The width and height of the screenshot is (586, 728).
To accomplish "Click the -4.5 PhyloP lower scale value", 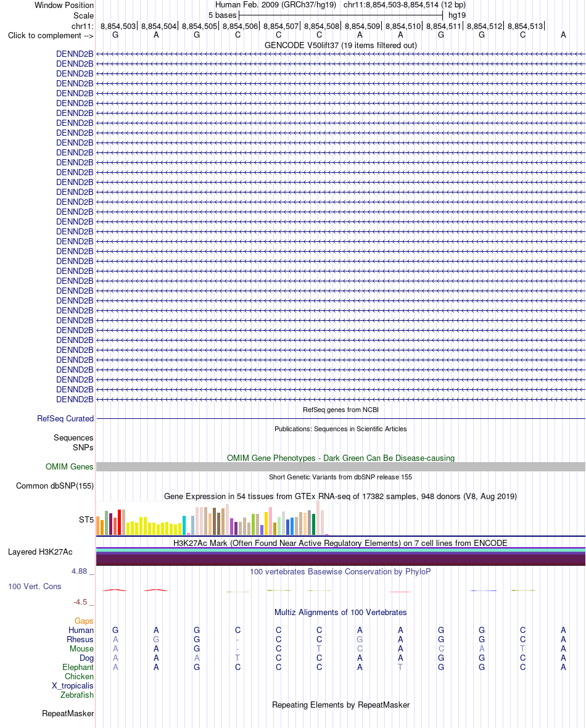I will coord(80,602).
